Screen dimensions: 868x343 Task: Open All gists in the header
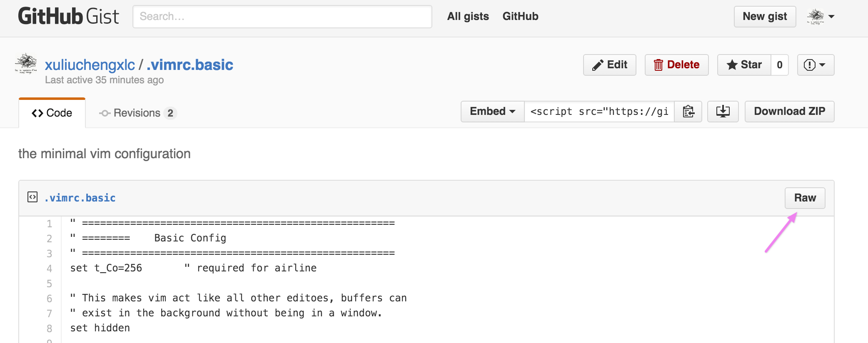point(468,16)
